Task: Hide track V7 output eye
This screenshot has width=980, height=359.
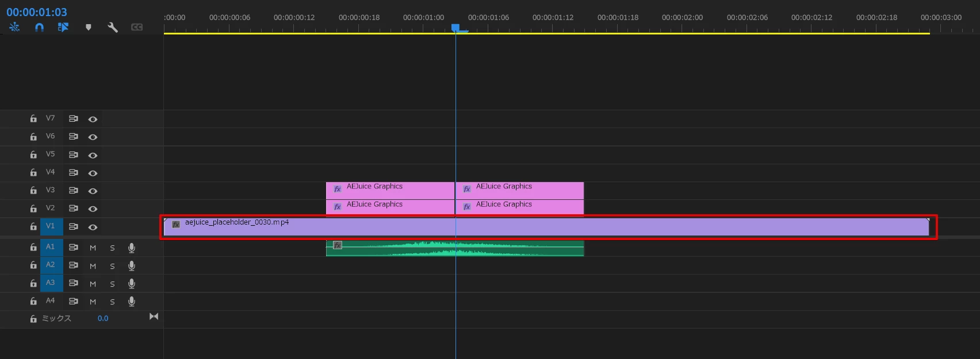Action: pos(93,119)
